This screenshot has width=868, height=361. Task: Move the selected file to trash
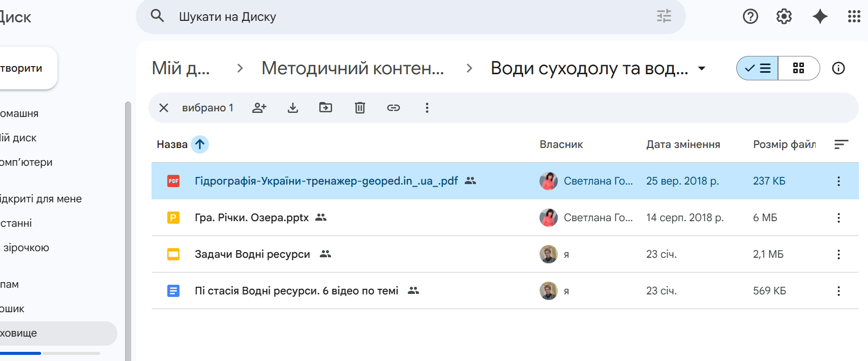360,108
